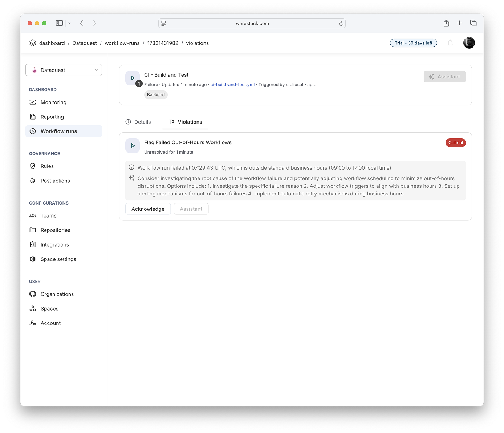The width and height of the screenshot is (504, 433).
Task: Open Repositories in the sidebar
Action: pyautogui.click(x=55, y=230)
